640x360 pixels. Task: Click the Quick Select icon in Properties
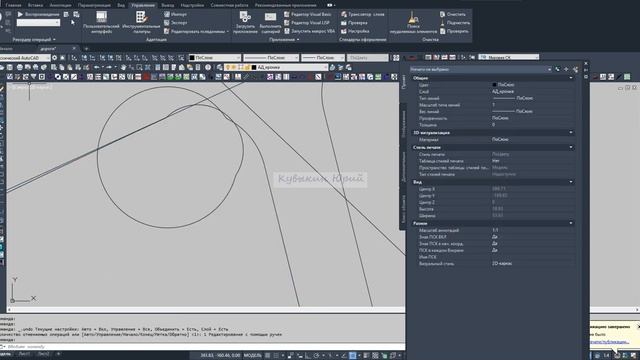point(576,70)
